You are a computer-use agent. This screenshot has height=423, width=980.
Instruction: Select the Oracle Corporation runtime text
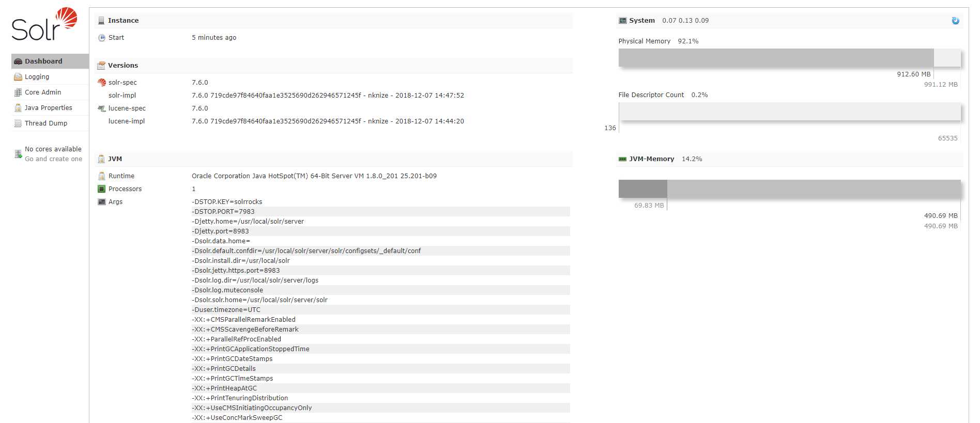[314, 176]
